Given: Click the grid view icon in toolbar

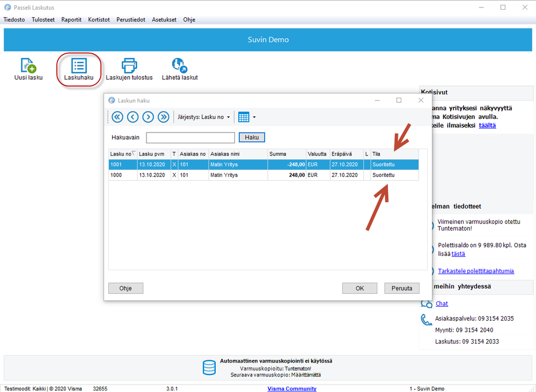Looking at the screenshot, I should click(x=244, y=117).
